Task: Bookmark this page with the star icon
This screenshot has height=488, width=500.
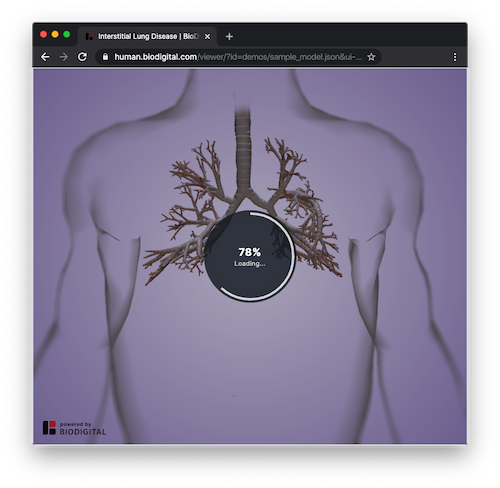Action: click(371, 57)
